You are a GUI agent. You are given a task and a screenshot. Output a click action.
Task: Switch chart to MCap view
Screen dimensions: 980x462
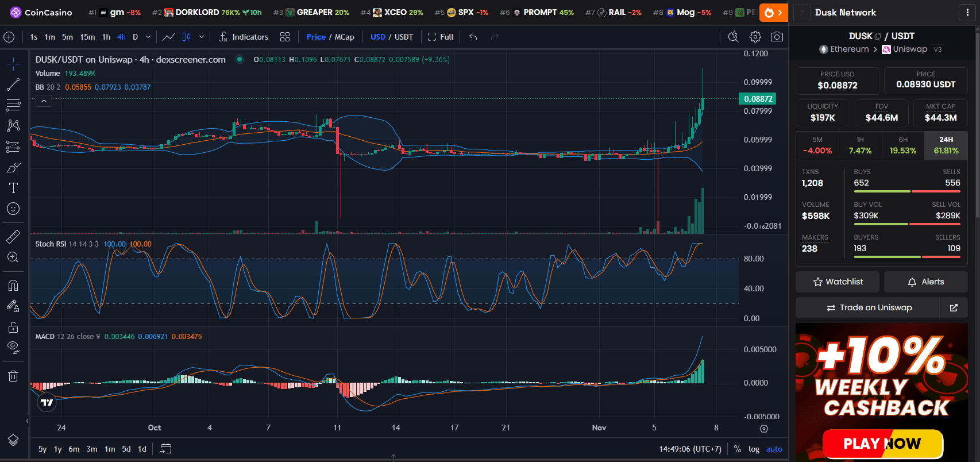coord(345,37)
